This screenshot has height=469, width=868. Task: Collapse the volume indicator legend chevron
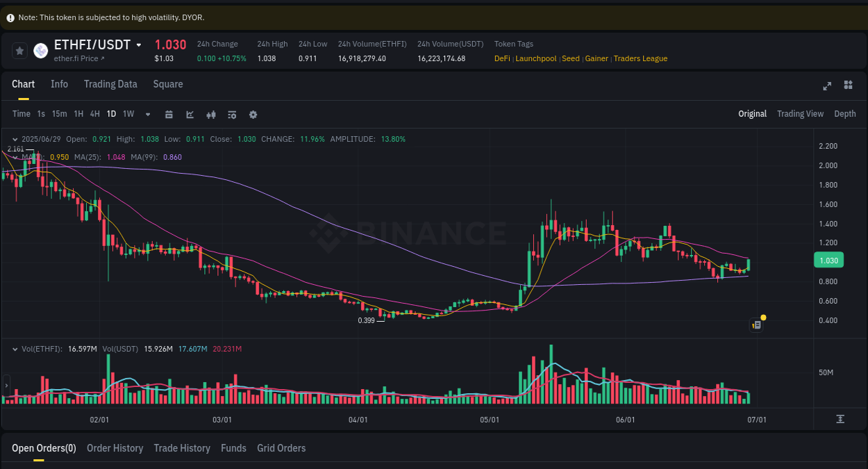point(15,349)
